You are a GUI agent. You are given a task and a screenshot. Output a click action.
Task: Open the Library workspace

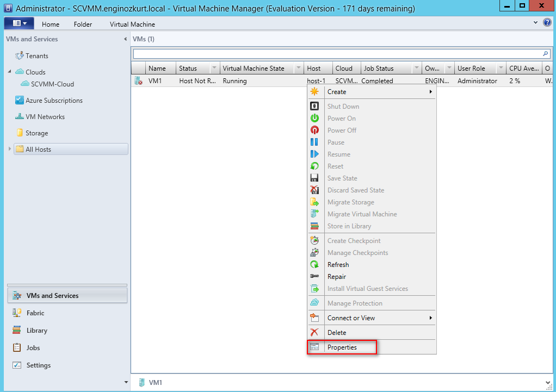(x=67, y=330)
